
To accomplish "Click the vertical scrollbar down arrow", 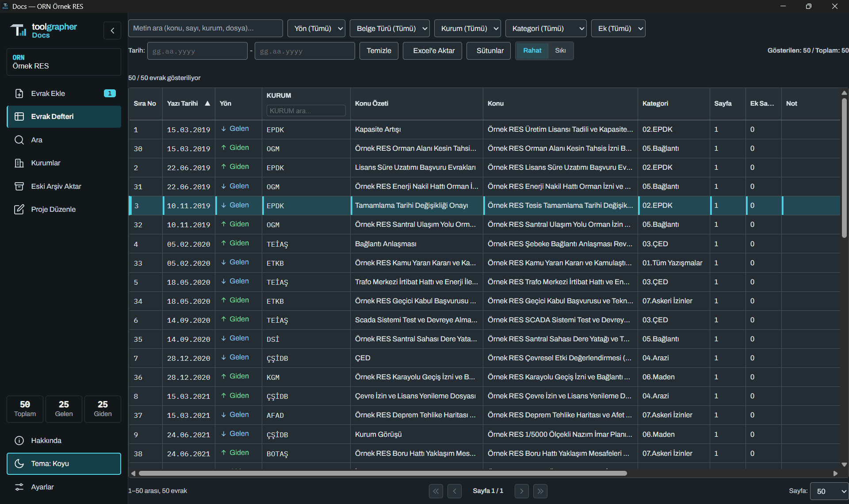I will (x=844, y=465).
